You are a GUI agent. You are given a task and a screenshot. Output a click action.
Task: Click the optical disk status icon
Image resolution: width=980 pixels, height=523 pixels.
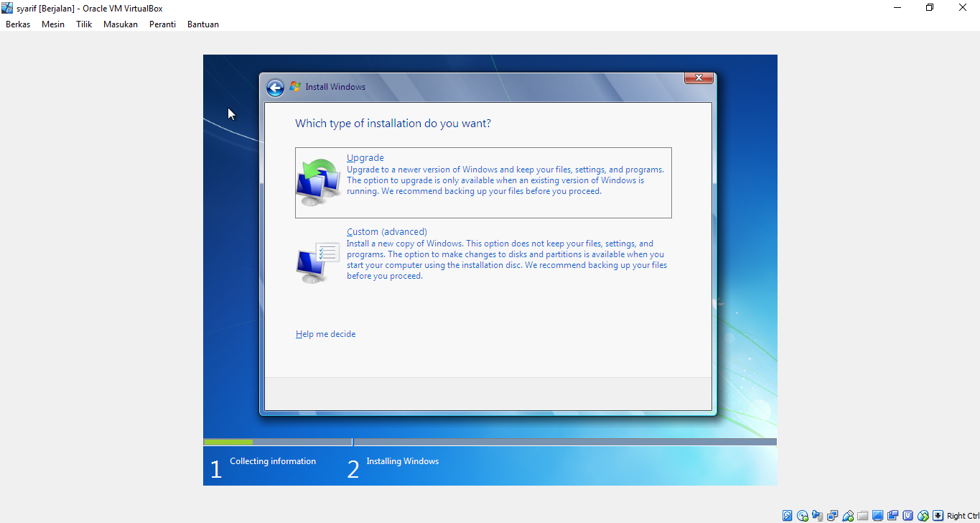pos(803,516)
